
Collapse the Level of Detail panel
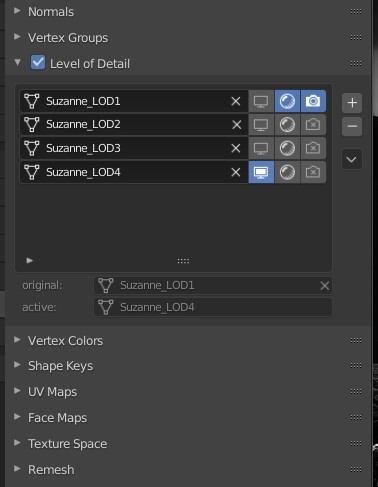pos(17,62)
